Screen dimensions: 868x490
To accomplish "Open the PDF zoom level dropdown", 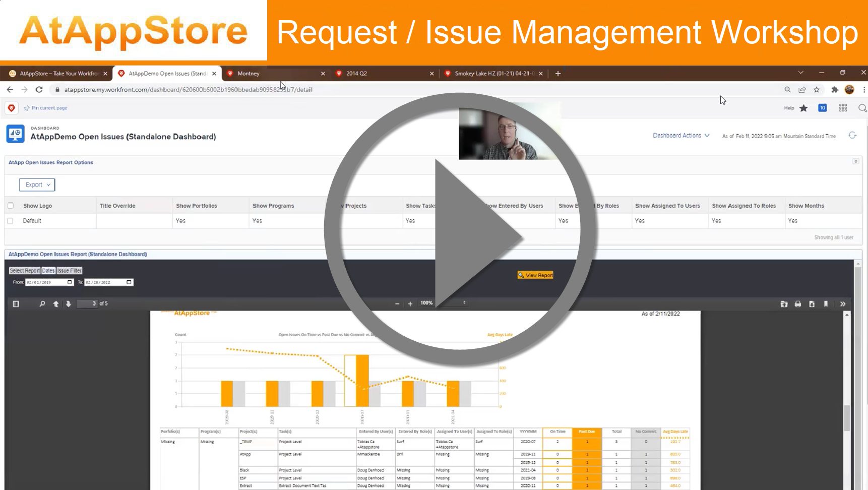I will click(443, 303).
